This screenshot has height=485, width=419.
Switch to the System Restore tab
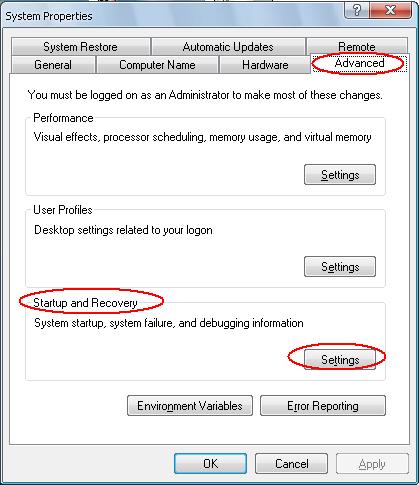80,47
